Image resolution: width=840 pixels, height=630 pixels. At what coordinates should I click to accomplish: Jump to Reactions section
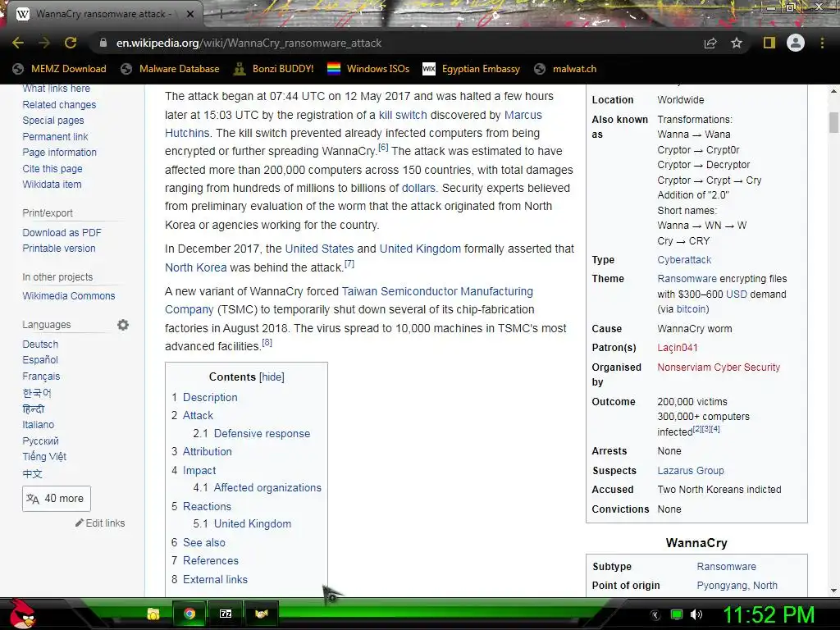point(207,506)
